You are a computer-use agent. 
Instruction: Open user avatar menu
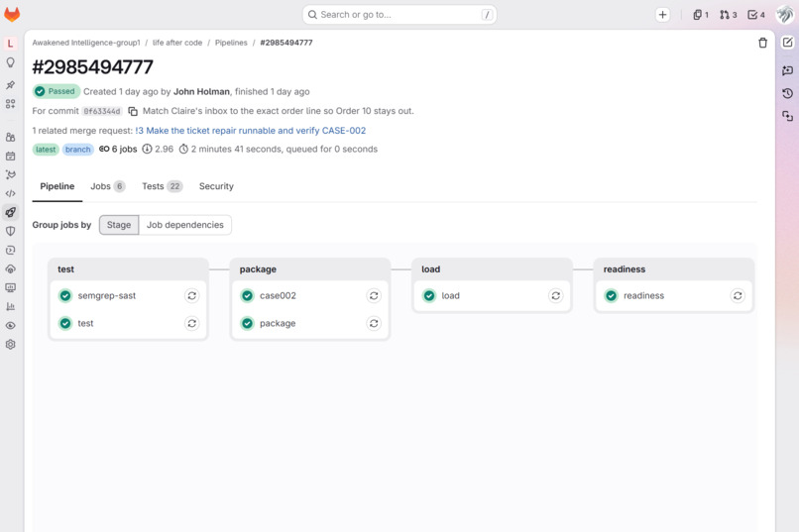coord(785,14)
